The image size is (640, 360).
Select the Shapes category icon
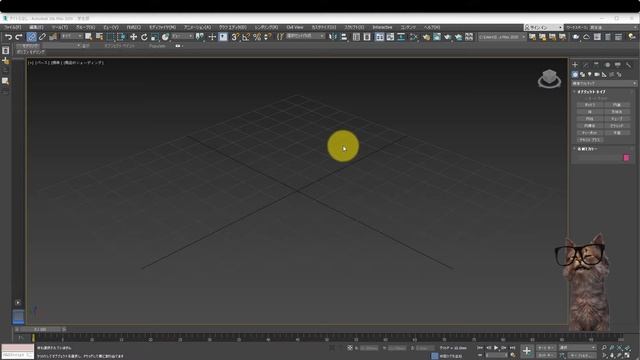point(582,75)
